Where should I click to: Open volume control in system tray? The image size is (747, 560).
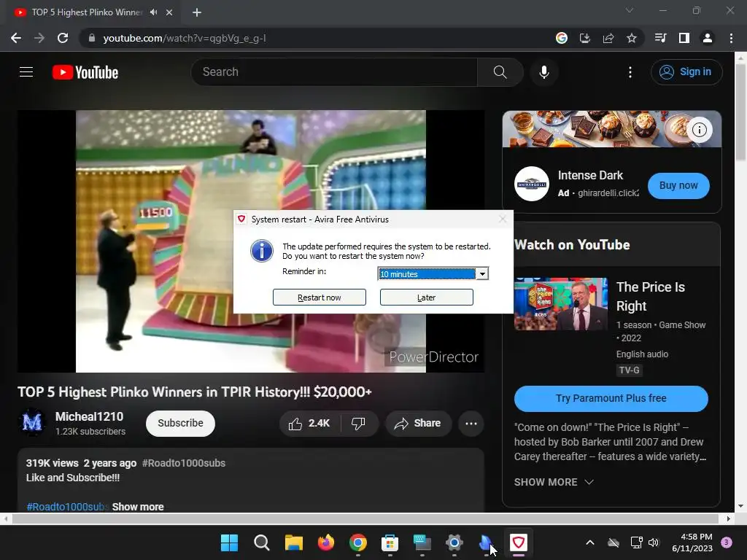pyautogui.click(x=653, y=542)
